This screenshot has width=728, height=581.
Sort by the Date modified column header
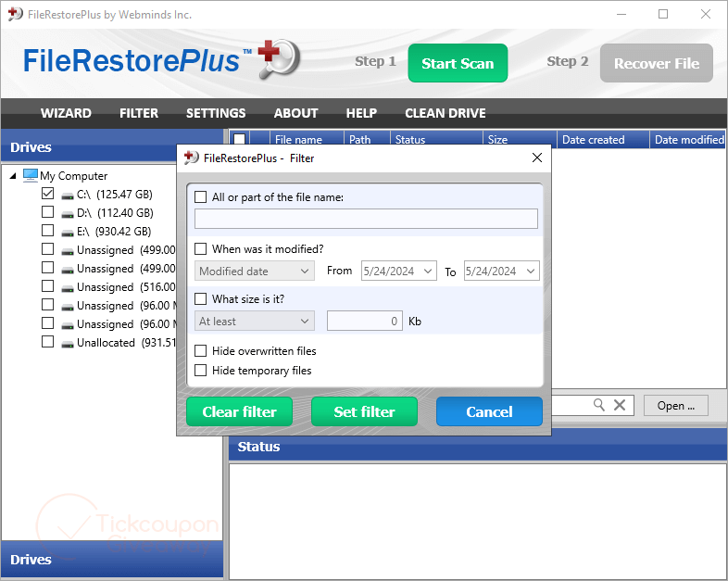click(688, 139)
